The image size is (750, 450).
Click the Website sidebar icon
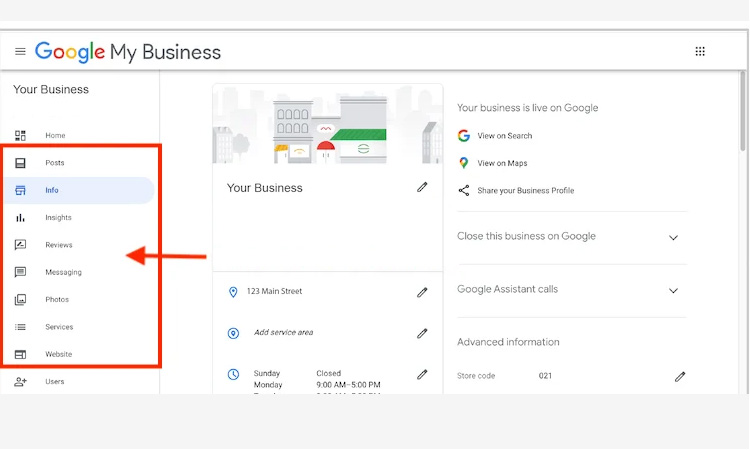20,354
